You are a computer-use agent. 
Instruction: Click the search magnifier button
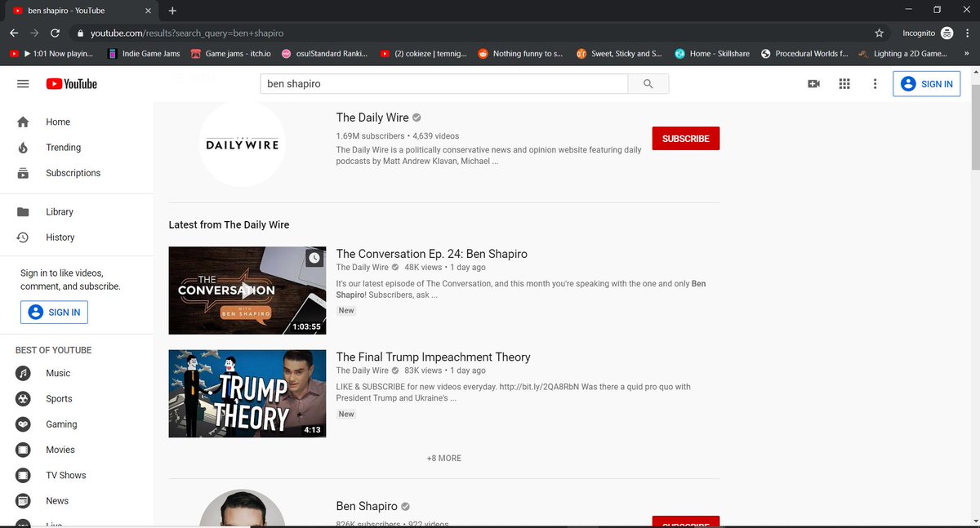648,84
